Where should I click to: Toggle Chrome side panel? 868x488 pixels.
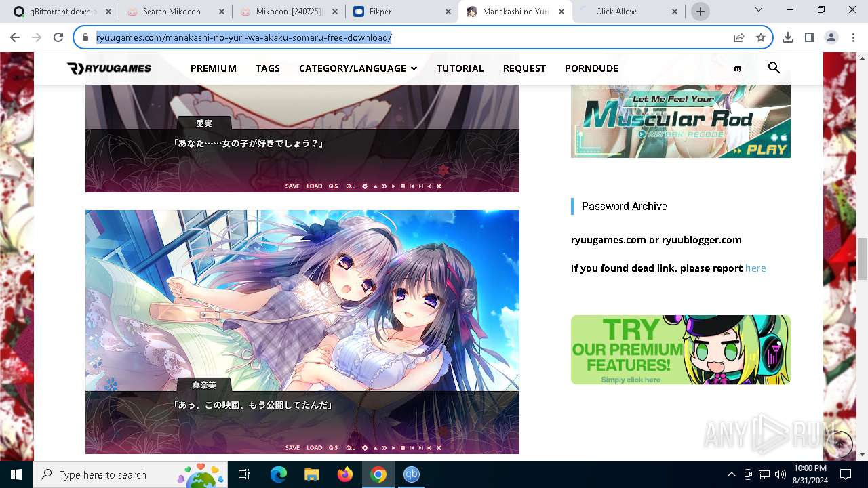810,38
